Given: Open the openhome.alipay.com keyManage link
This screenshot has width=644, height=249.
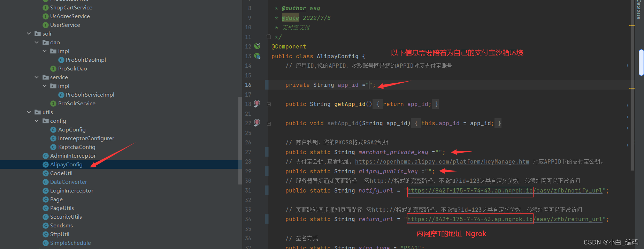Looking at the screenshot, I should tap(442, 162).
